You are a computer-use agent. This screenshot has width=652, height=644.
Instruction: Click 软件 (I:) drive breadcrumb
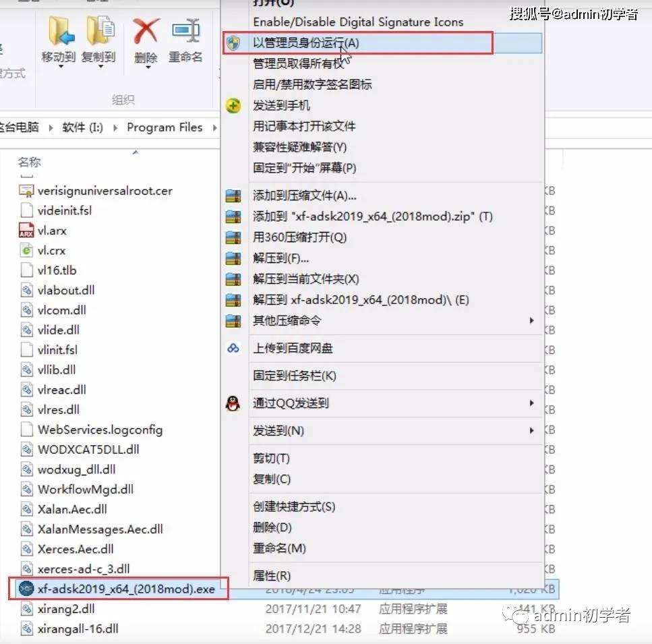[x=82, y=127]
